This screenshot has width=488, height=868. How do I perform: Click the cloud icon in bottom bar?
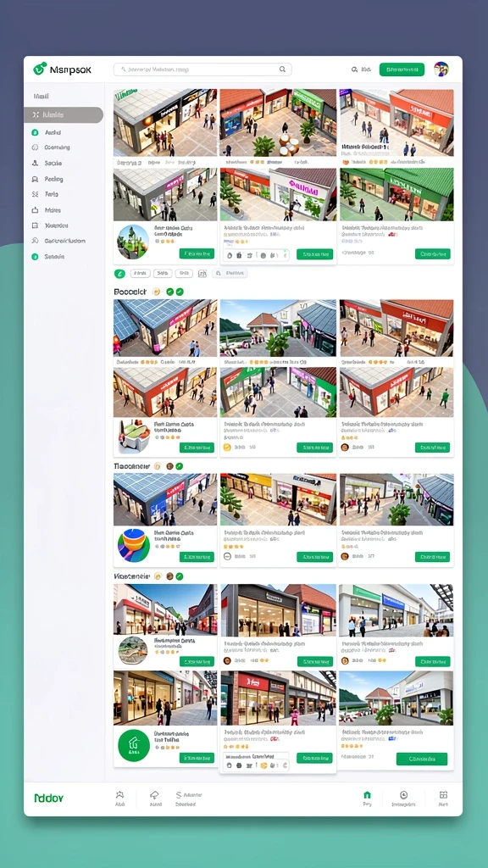coord(155,795)
